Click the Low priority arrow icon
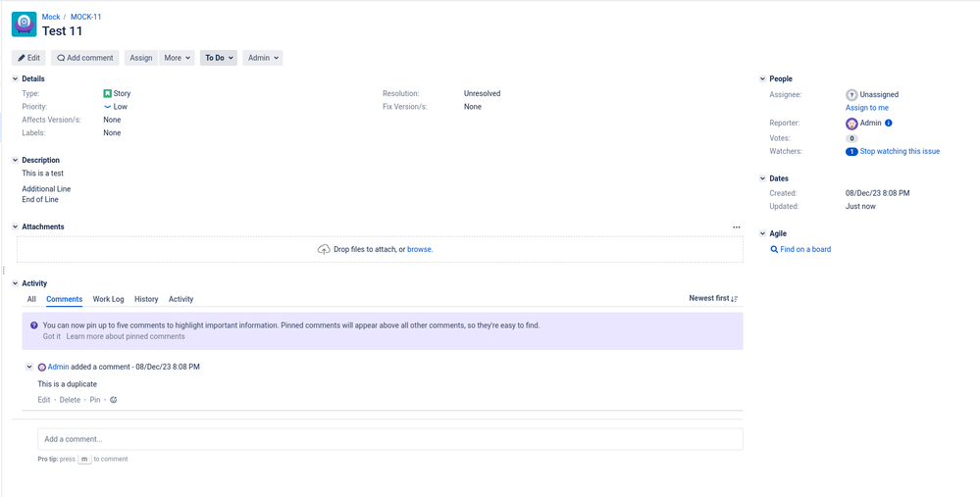980x497 pixels. click(x=108, y=107)
